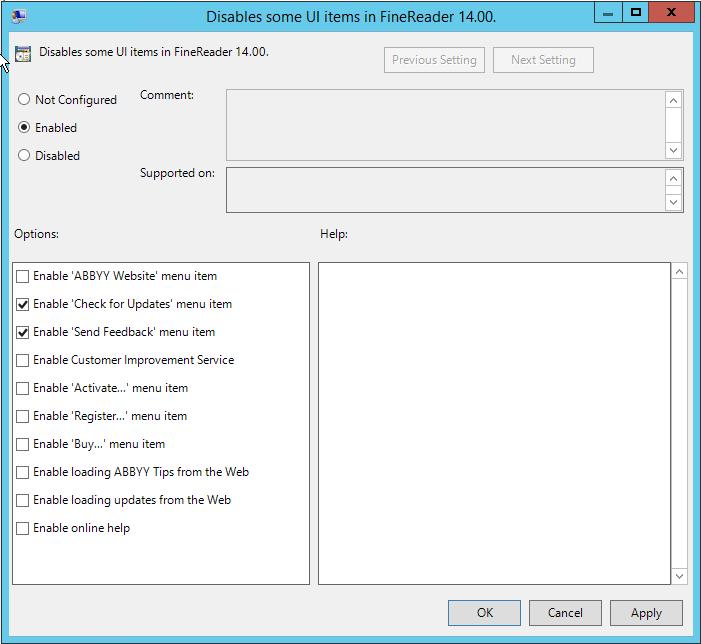Viewport: 701px width, 644px height.
Task: Confirm with the OK button
Action: (x=484, y=613)
